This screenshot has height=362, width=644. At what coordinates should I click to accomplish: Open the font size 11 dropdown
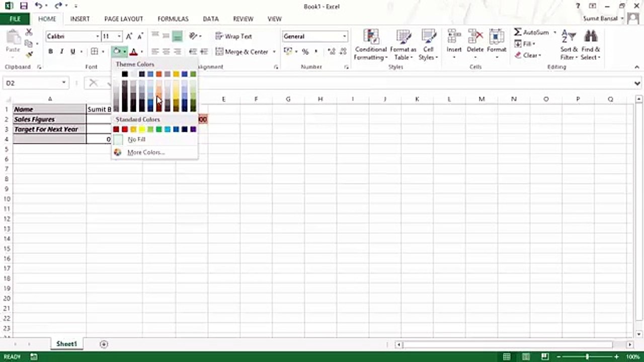(x=119, y=36)
